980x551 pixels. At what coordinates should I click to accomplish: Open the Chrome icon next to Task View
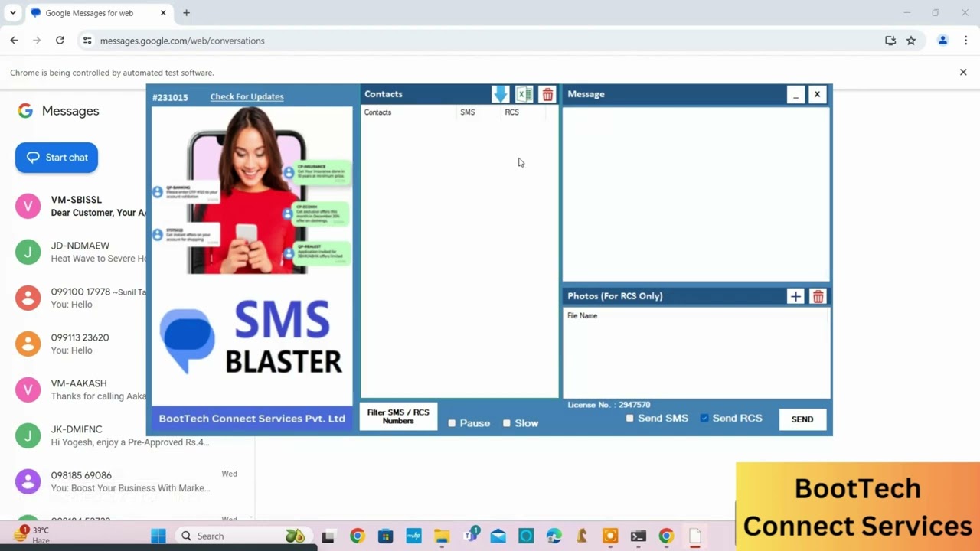pyautogui.click(x=357, y=536)
